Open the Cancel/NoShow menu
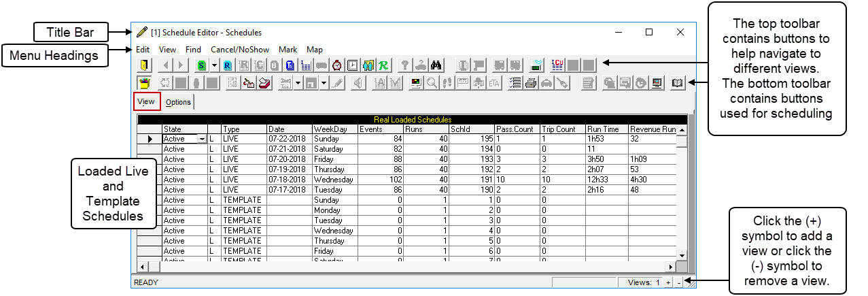 [x=240, y=50]
